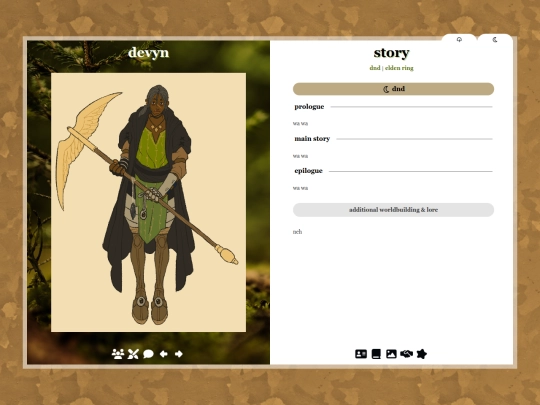This screenshot has height=405, width=540.
Task: Select the prologue heading
Action: [309, 107]
